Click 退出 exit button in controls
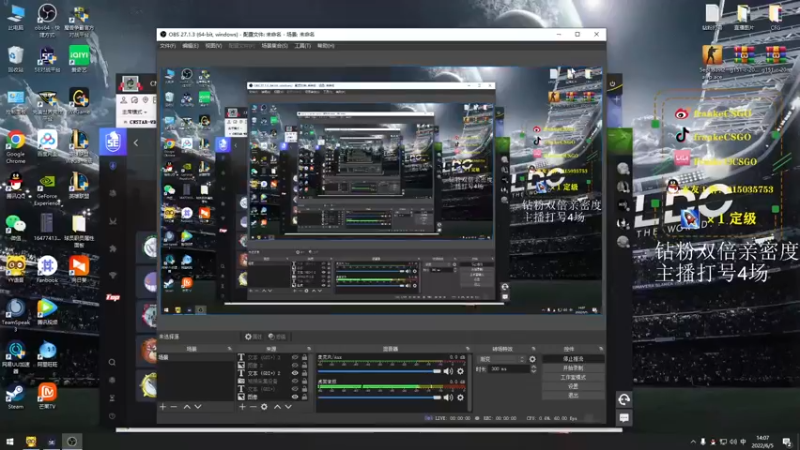 coord(573,395)
